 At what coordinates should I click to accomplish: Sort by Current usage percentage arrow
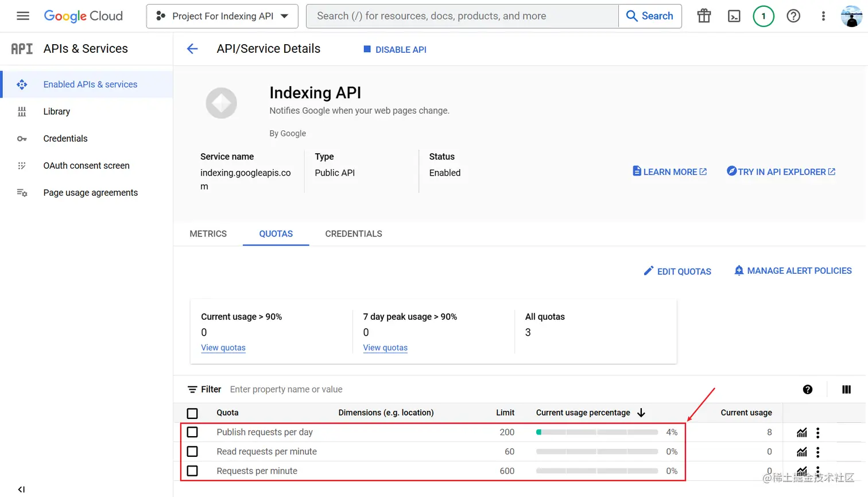[641, 413]
